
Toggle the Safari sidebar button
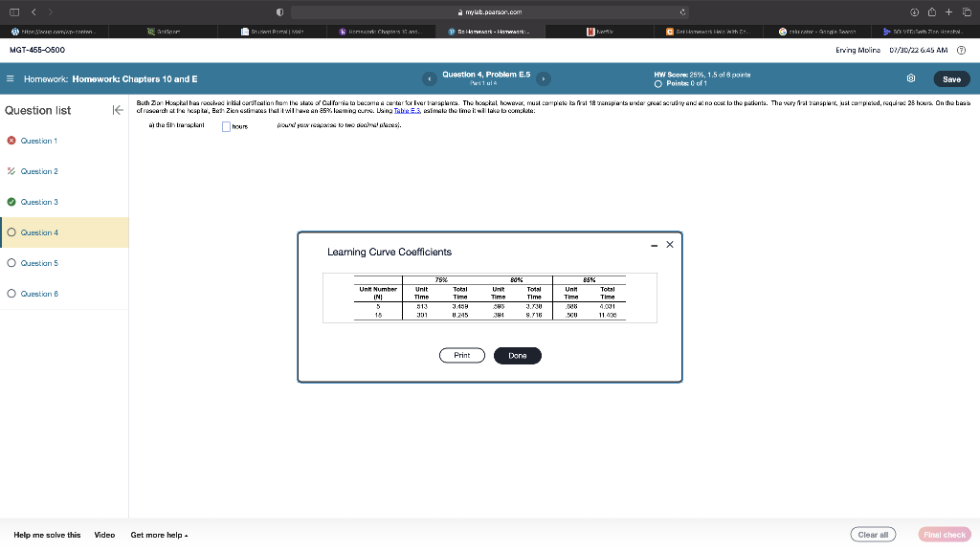pos(13,11)
